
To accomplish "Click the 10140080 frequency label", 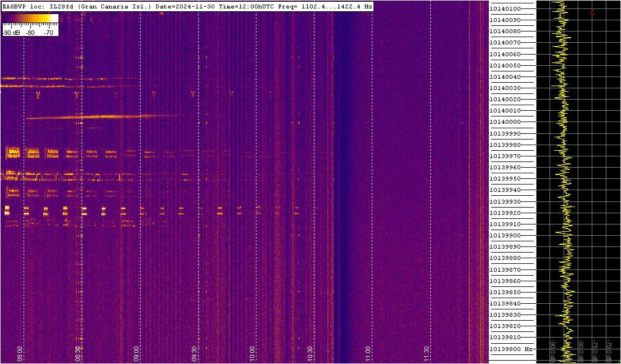I will tap(505, 32).
